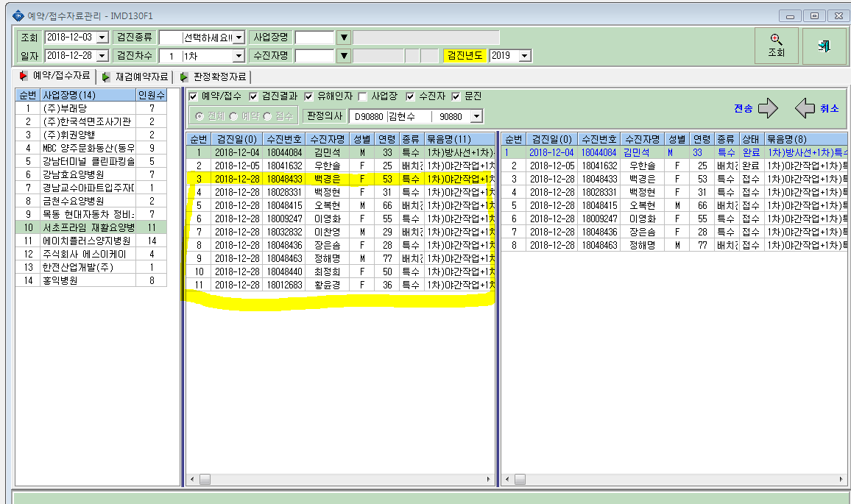Click the 취소 left arrow icon
Image resolution: width=851 pixels, height=504 pixels.
click(805, 108)
